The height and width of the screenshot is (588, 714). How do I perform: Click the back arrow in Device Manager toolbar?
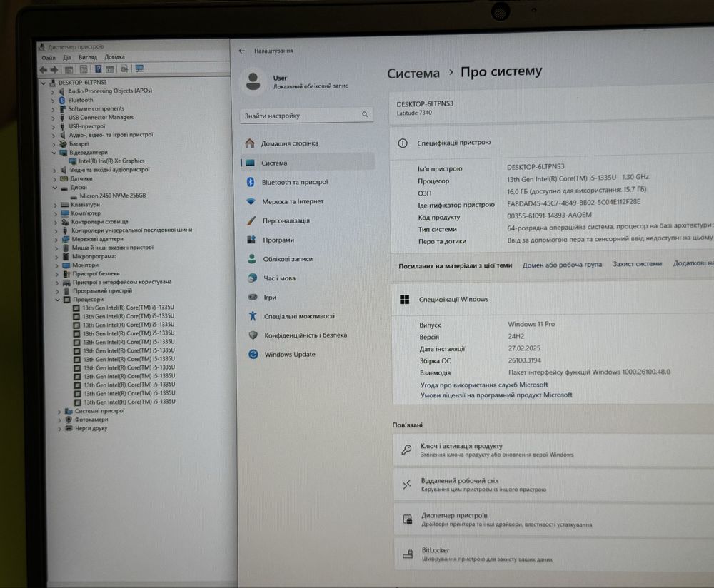click(x=44, y=70)
